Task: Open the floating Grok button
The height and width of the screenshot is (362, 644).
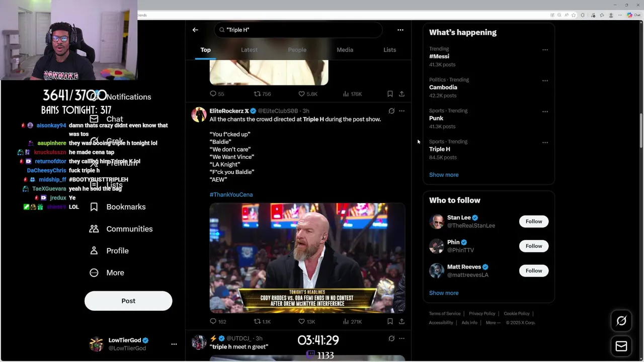Action: (621, 321)
